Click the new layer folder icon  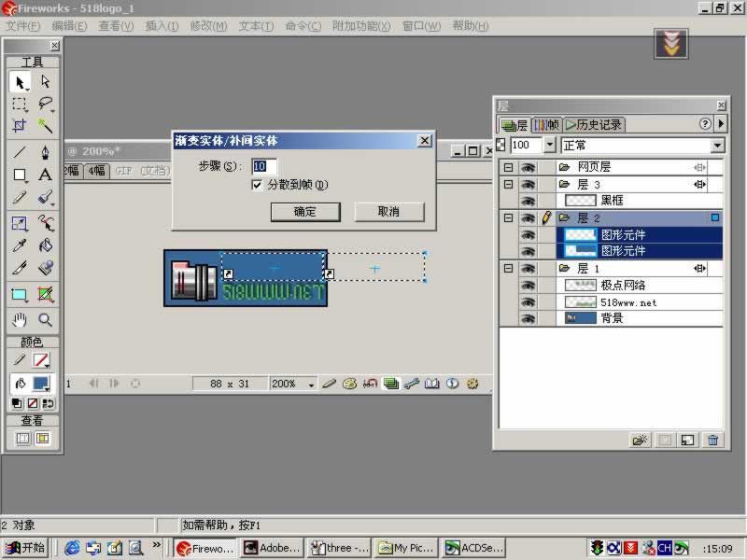(x=640, y=441)
